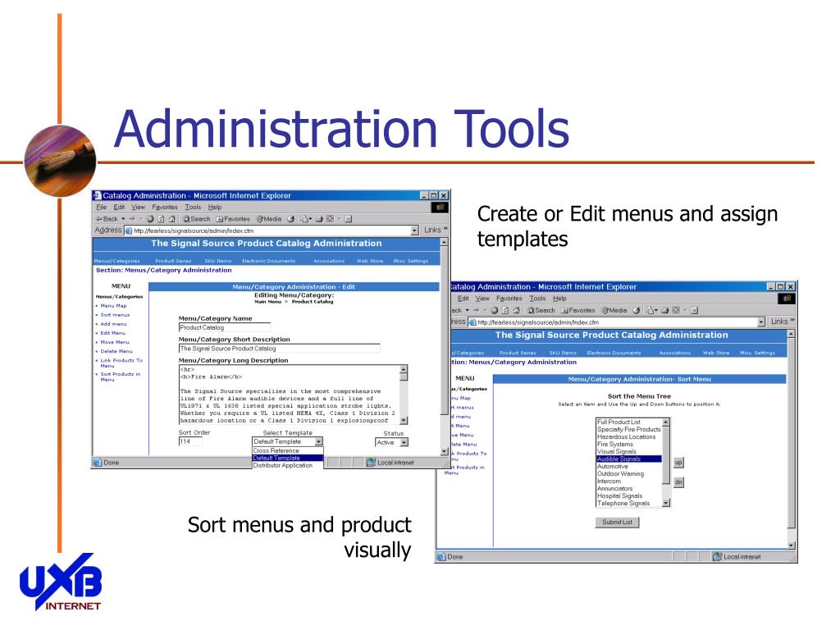Click the Home icon in the Edit window
This screenshot has height=630, width=840.
[172, 219]
